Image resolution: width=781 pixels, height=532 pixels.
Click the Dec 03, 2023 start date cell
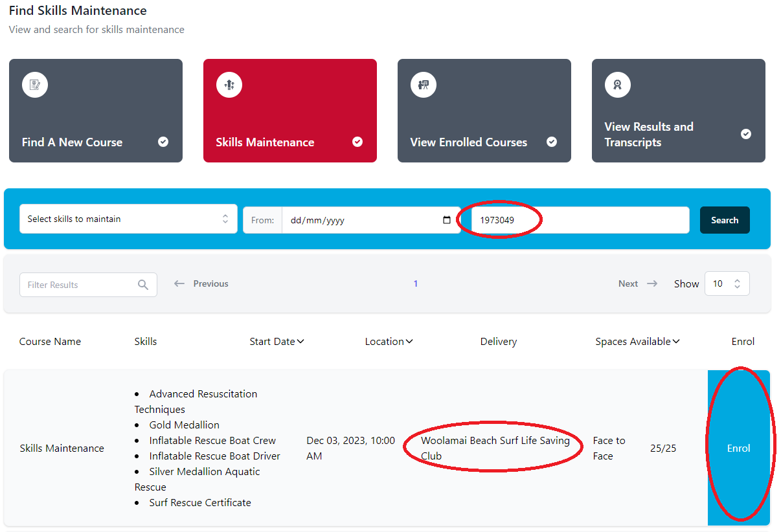pyautogui.click(x=350, y=448)
